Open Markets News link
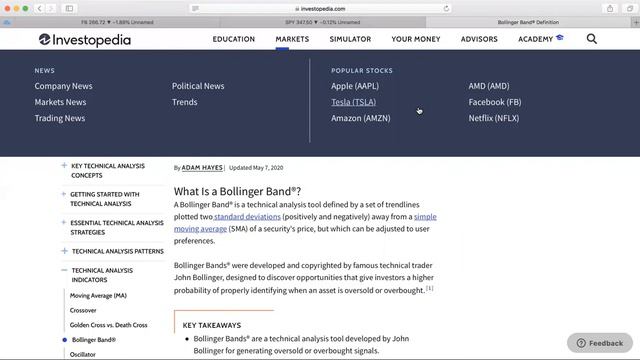Viewport: 640px width, 360px height. pyautogui.click(x=60, y=102)
